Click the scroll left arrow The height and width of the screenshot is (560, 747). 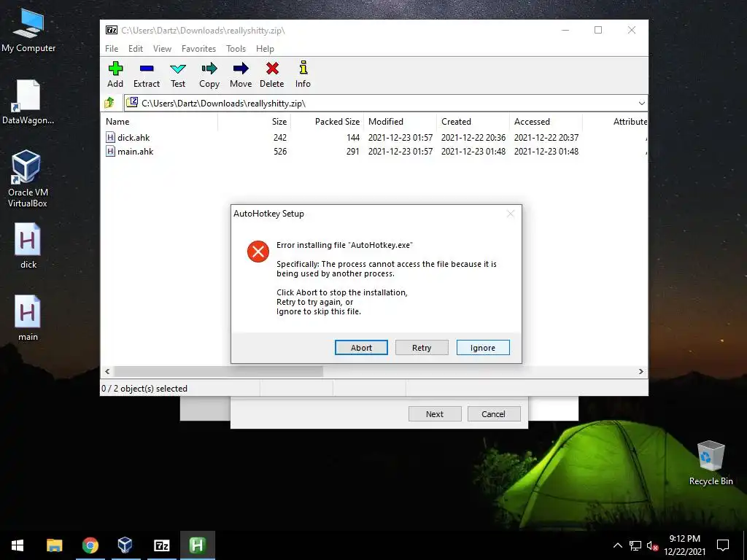pyautogui.click(x=107, y=371)
